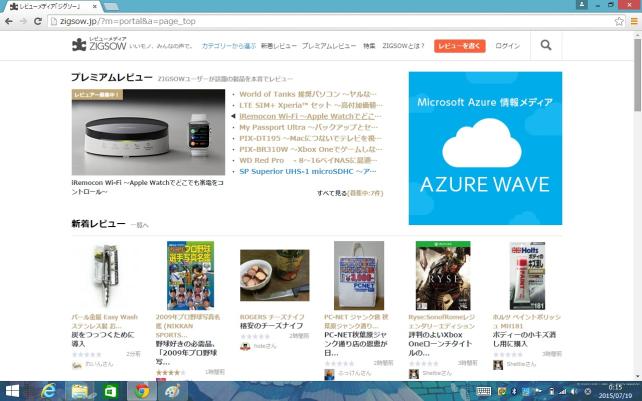Open the PC-NET junk bag thumbnail
Viewport: 642px width, 401px height.
coord(359,275)
